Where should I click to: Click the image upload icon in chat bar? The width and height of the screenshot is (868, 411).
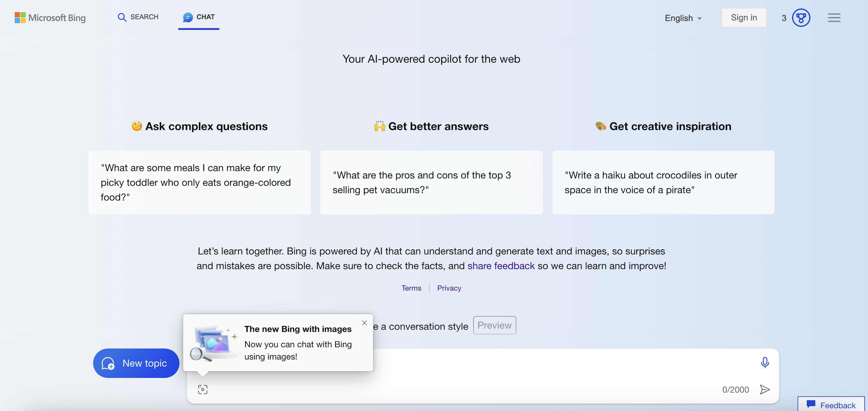pyautogui.click(x=203, y=389)
